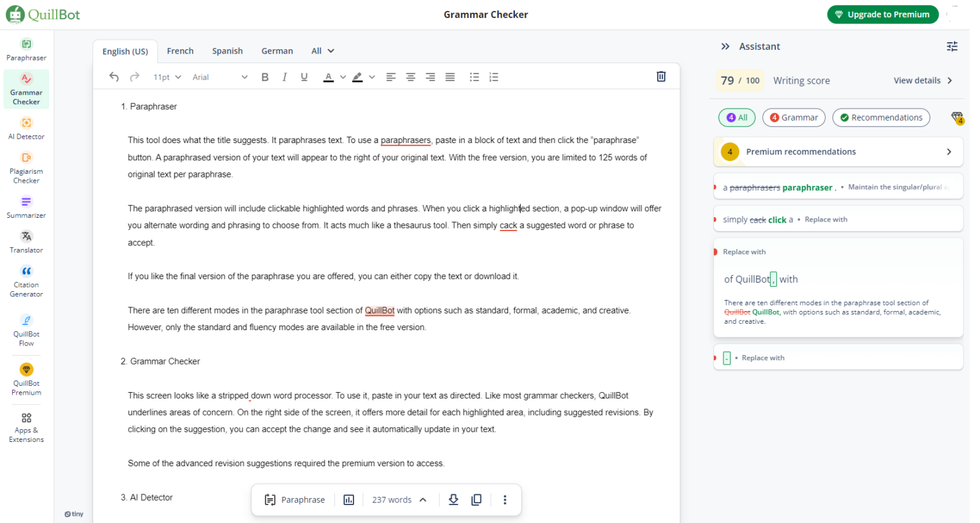Click the Paraphrase button in the bottom bar
This screenshot has height=523, width=980.
[x=295, y=500]
